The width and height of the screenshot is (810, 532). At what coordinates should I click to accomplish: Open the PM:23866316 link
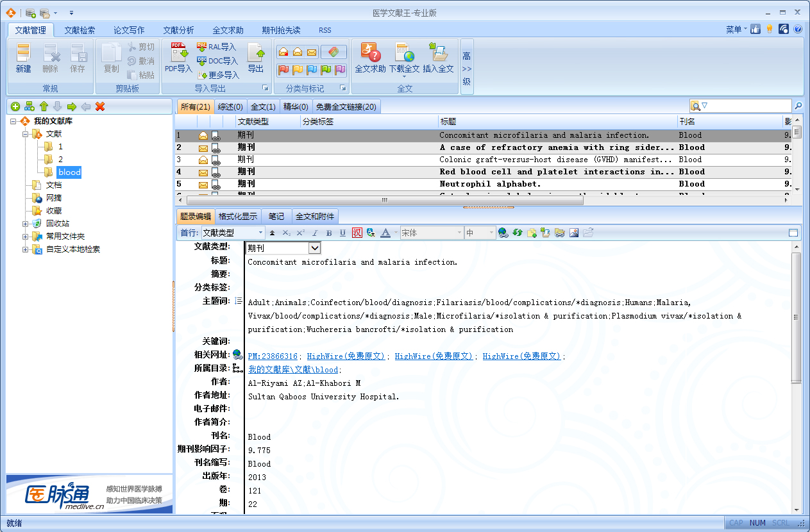click(x=273, y=356)
